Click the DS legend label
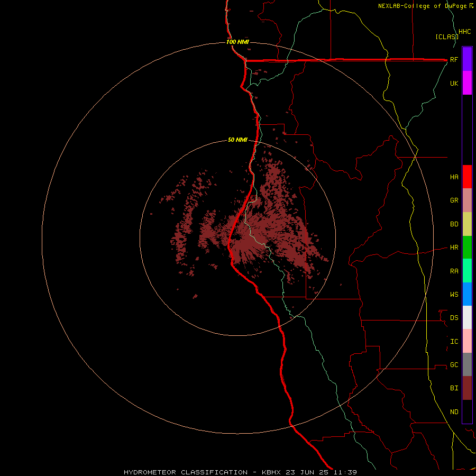The height and width of the screenshot is (476, 476). point(454,318)
